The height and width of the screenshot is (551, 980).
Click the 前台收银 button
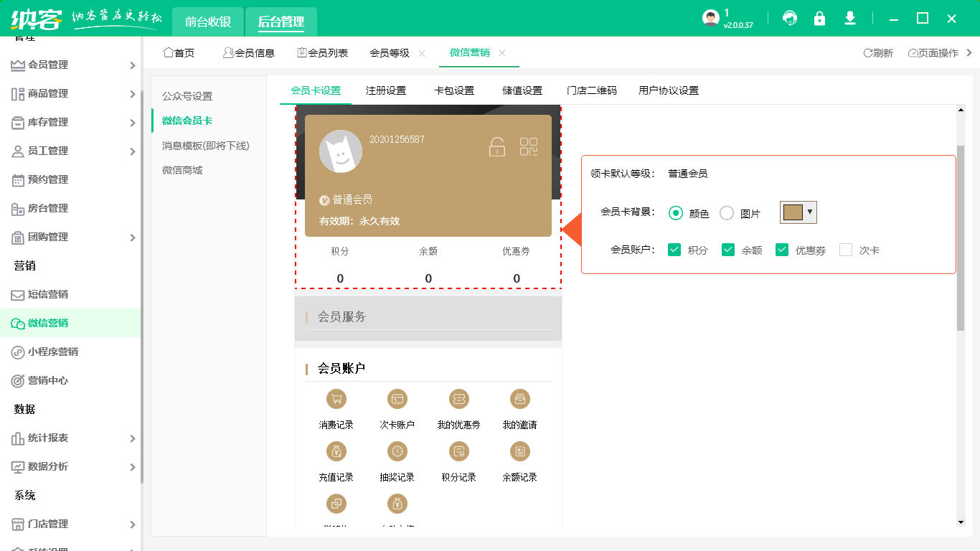(x=207, y=22)
